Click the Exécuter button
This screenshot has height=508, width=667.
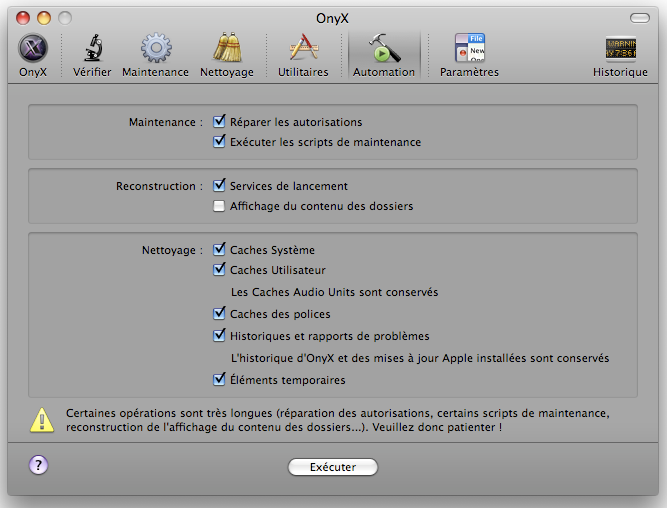(x=333, y=467)
